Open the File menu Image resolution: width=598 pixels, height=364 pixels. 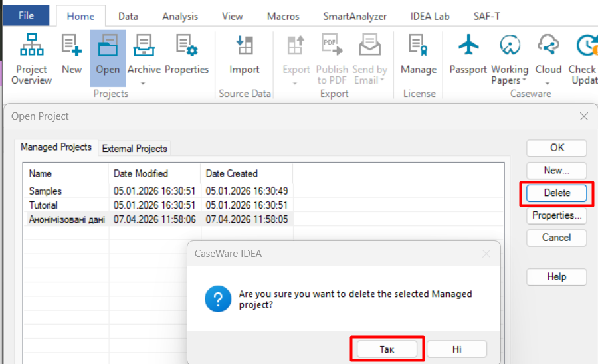coord(26,15)
